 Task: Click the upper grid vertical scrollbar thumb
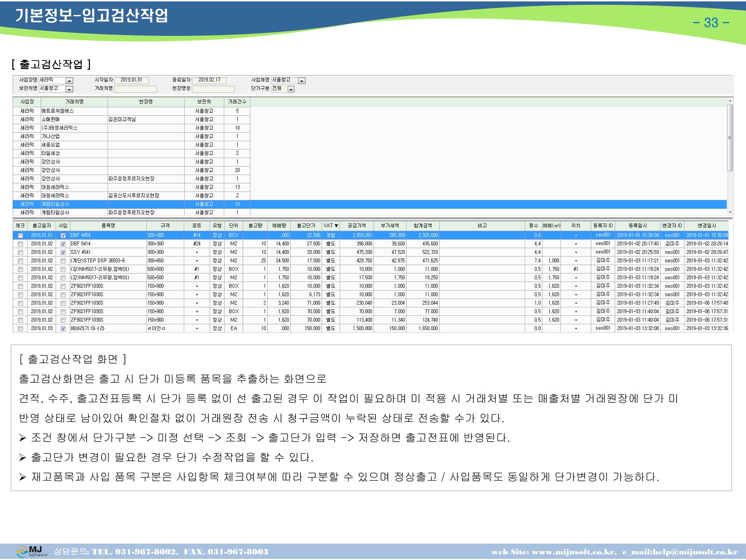(x=730, y=137)
